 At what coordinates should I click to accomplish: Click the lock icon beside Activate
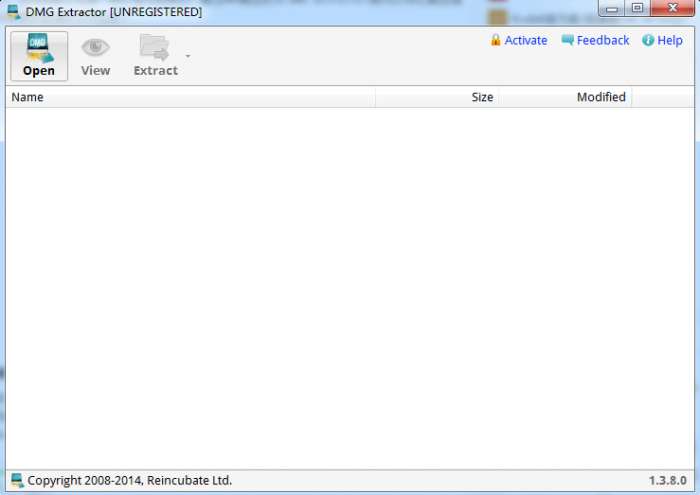pyautogui.click(x=496, y=40)
